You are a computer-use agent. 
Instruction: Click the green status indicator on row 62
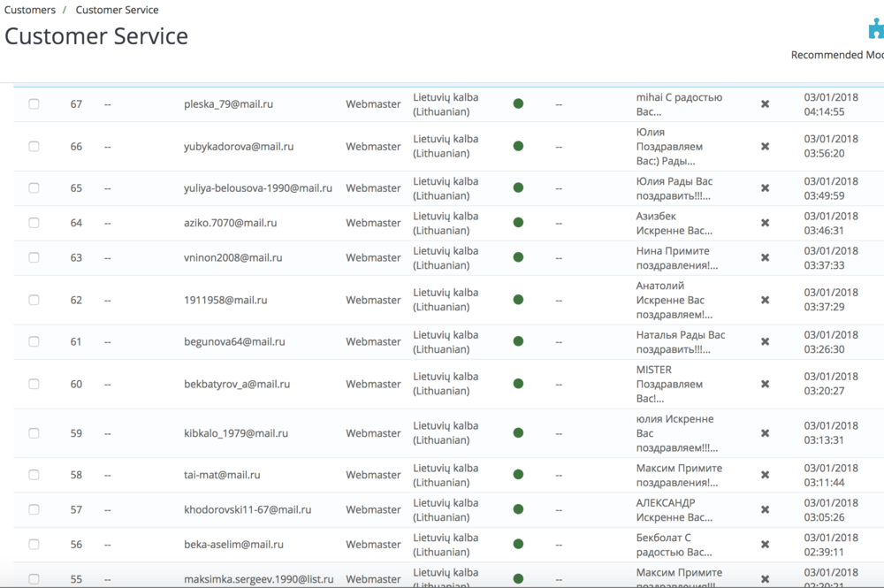[517, 300]
